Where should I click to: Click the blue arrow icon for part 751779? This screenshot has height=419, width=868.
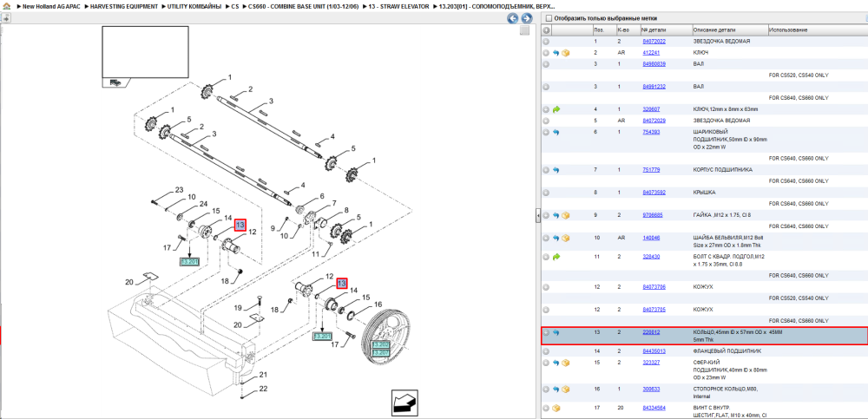[x=556, y=170]
